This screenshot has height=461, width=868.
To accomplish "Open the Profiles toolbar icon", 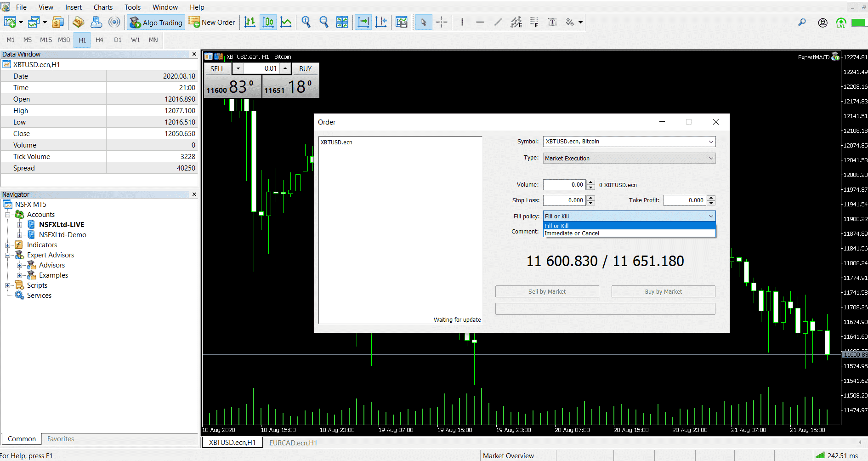I will click(x=34, y=22).
